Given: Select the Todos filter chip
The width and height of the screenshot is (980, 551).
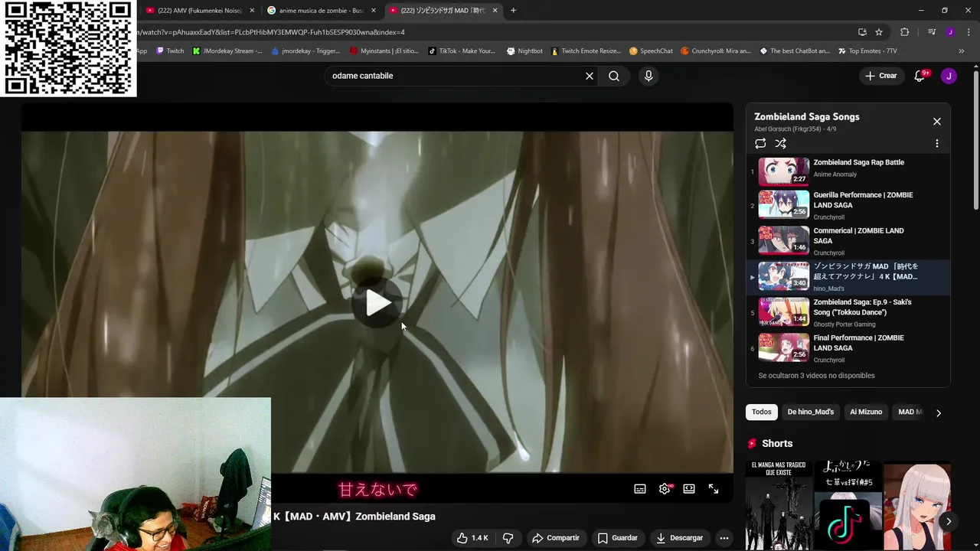Looking at the screenshot, I should coord(761,412).
